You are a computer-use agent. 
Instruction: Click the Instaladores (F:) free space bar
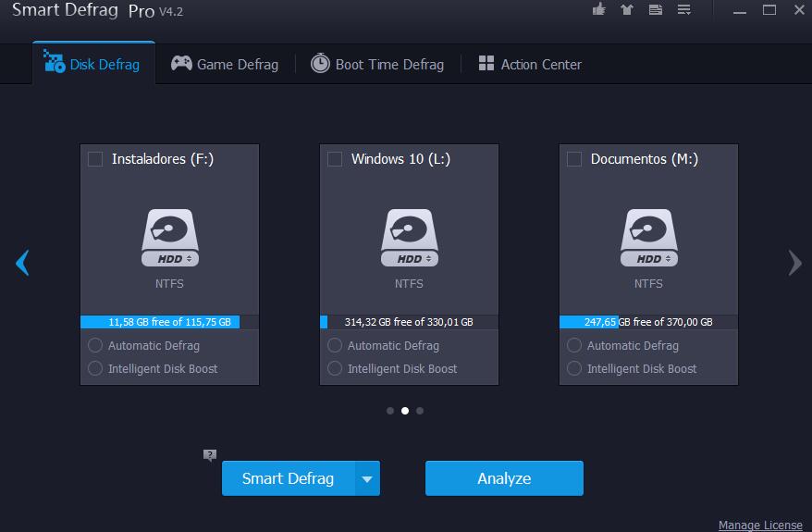click(170, 322)
